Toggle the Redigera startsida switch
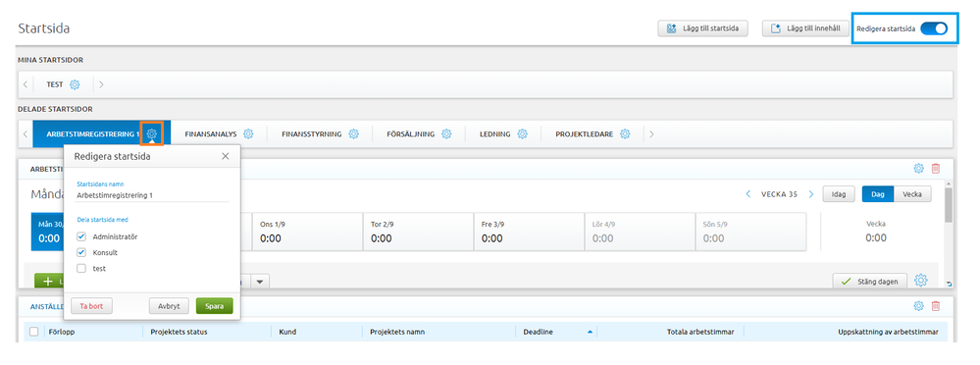 point(934,28)
